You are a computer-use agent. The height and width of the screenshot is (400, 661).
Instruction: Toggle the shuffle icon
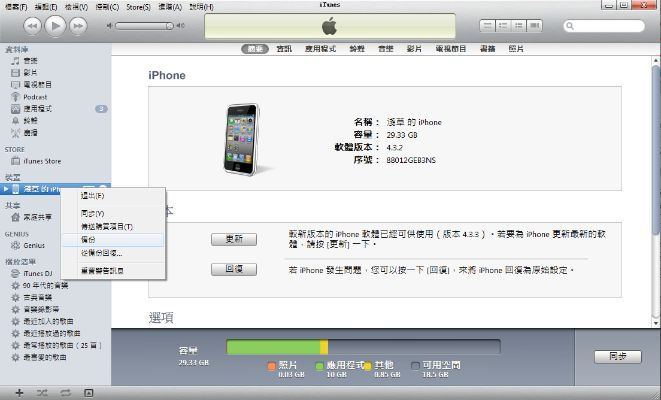[x=42, y=393]
